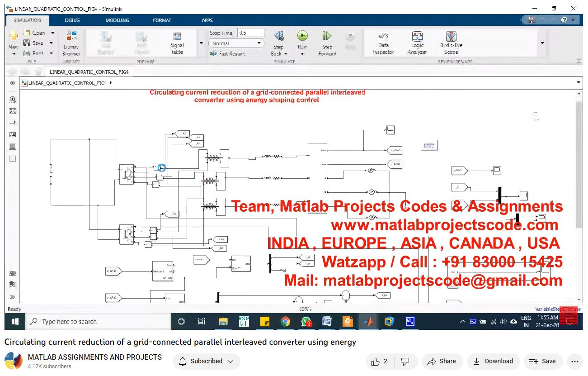The height and width of the screenshot is (376, 588).
Task: Select the LINEAR_QUADRATIC_CONTROL_FIG4 model tab
Action: [89, 71]
